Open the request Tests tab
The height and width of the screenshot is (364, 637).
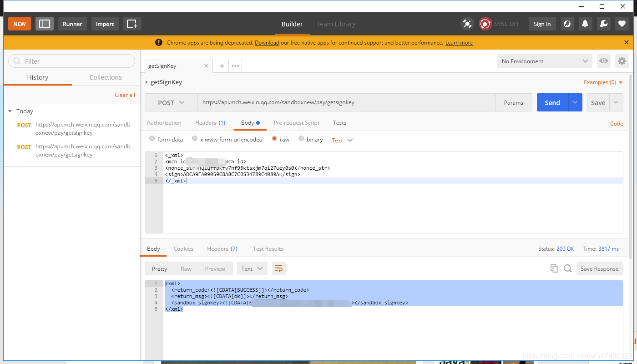point(339,123)
